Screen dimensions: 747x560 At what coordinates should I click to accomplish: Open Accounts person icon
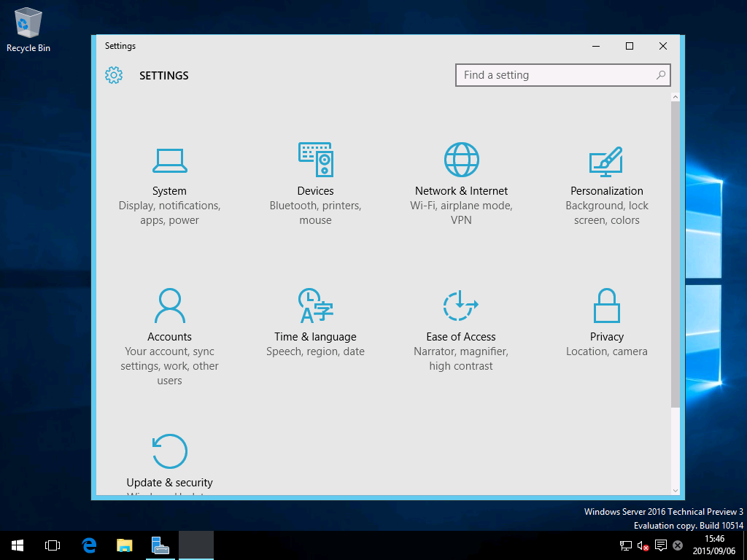(x=169, y=306)
